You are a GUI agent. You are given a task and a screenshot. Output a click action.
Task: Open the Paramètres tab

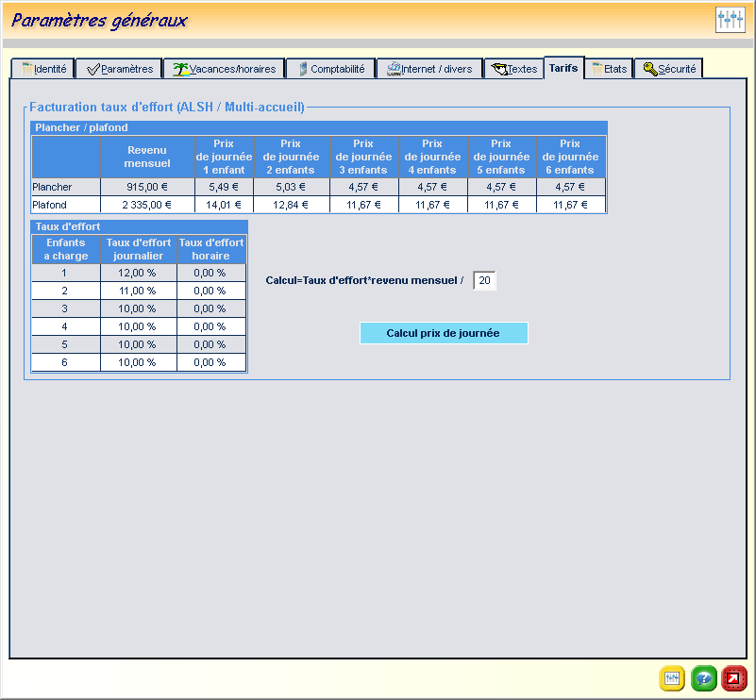(118, 69)
